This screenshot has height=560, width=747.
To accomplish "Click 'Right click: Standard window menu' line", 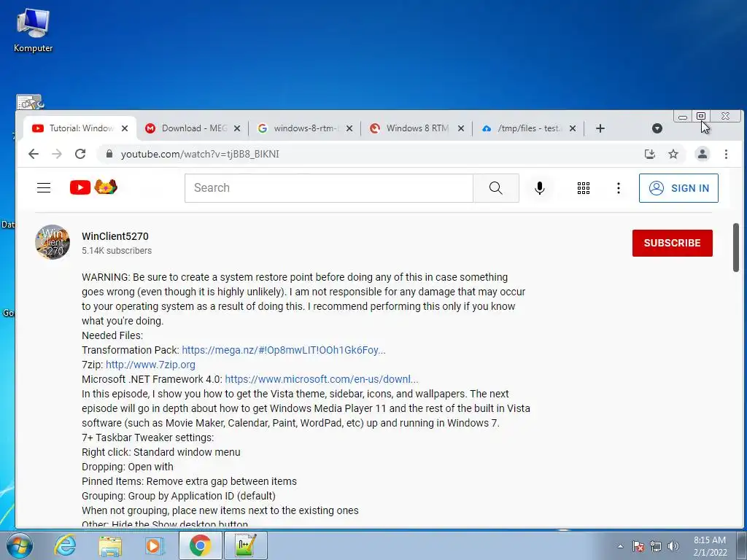I will pyautogui.click(x=161, y=452).
